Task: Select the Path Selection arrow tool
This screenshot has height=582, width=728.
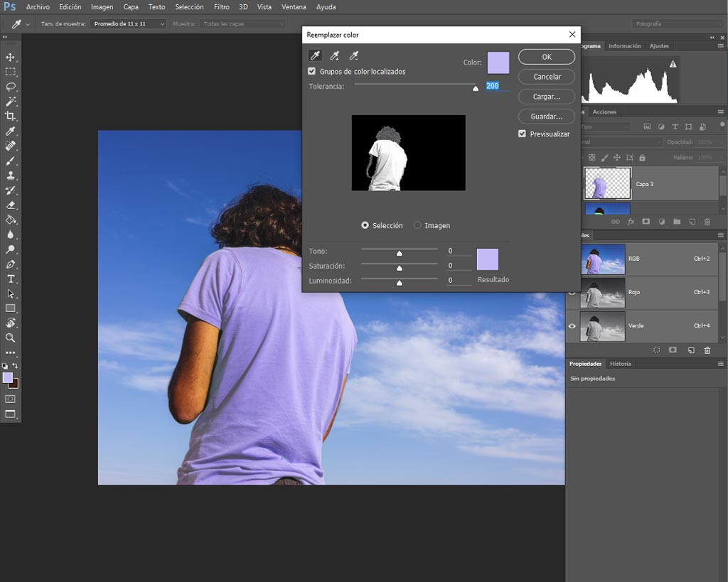Action: [x=10, y=293]
